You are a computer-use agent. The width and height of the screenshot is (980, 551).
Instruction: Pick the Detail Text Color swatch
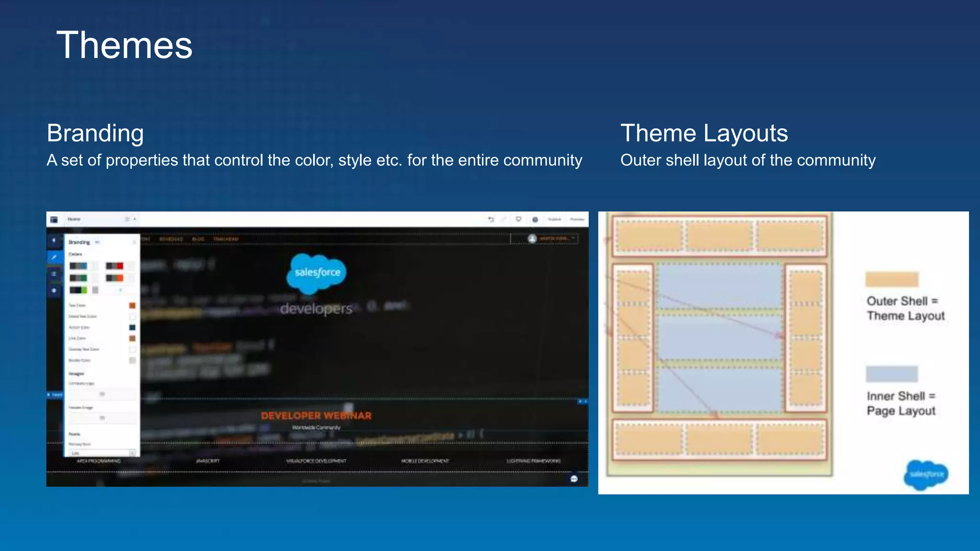(x=133, y=317)
